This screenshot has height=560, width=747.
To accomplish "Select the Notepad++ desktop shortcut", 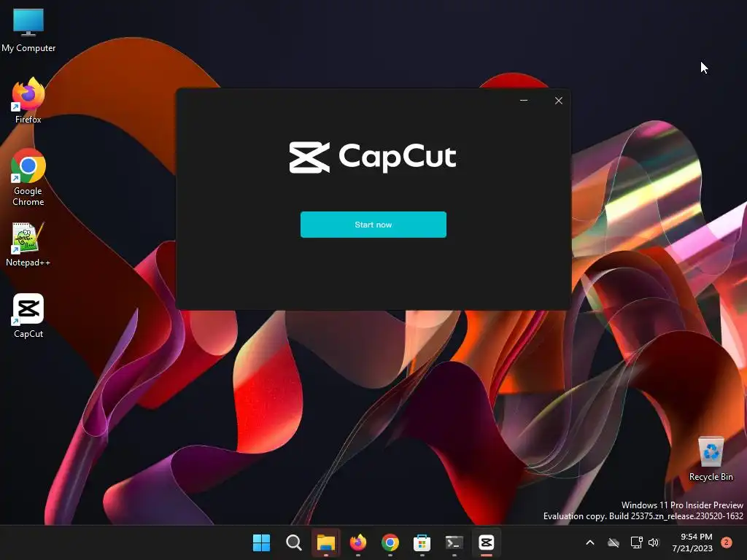I will click(28, 244).
